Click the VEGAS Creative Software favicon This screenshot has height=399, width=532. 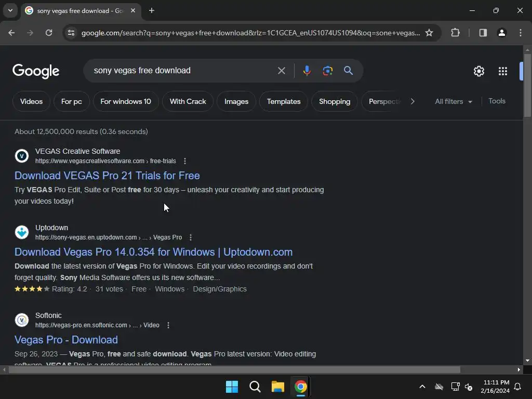pos(22,156)
